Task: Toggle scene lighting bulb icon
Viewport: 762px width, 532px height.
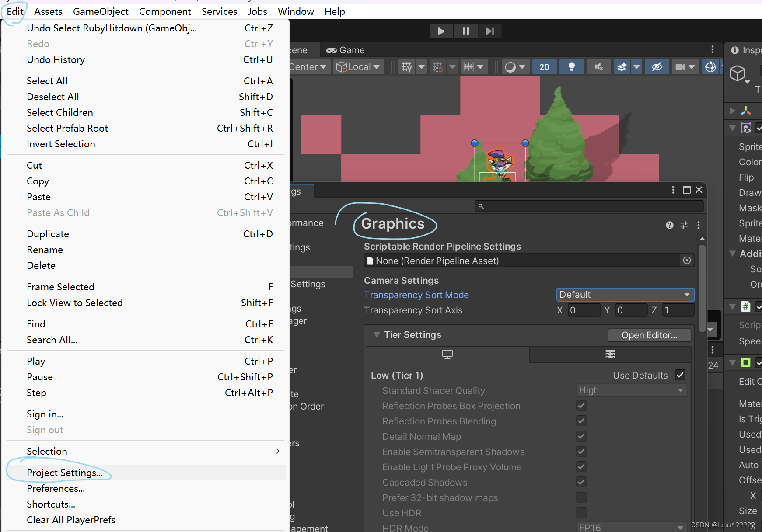Action: (571, 67)
